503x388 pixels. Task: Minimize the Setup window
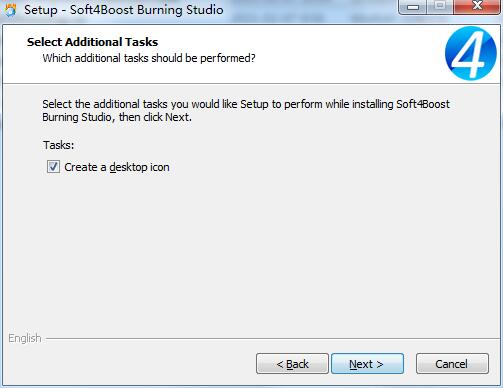click(413, 7)
